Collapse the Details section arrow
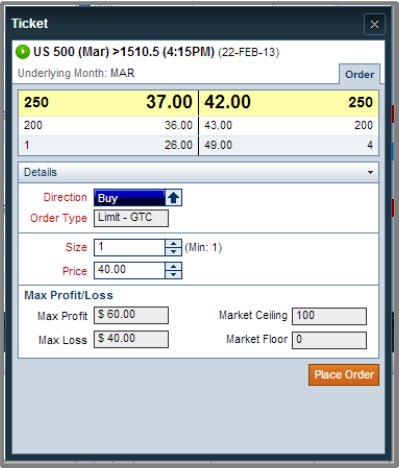 pos(370,172)
